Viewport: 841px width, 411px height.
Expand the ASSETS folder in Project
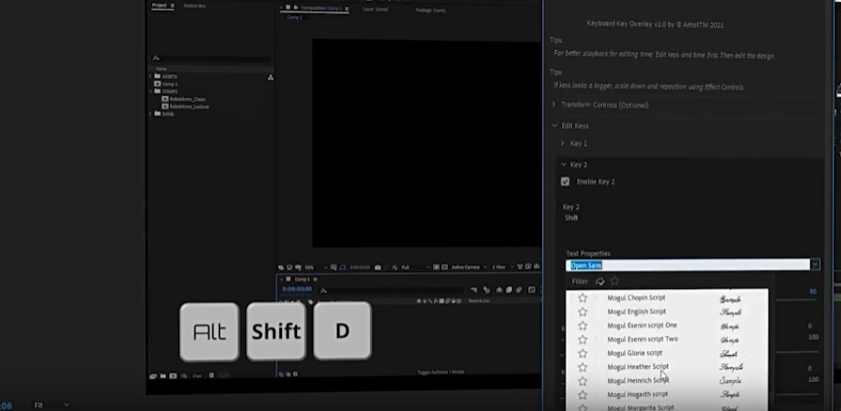(152, 76)
